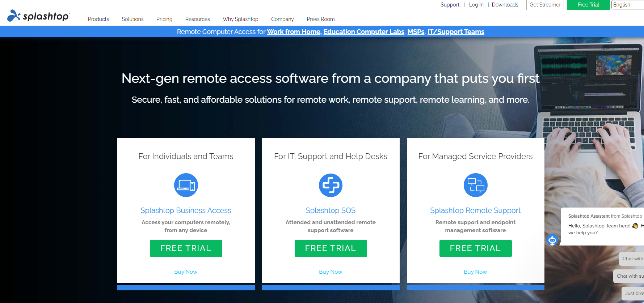Go to the Pricing menu item
644x303 pixels.
pyautogui.click(x=164, y=19)
